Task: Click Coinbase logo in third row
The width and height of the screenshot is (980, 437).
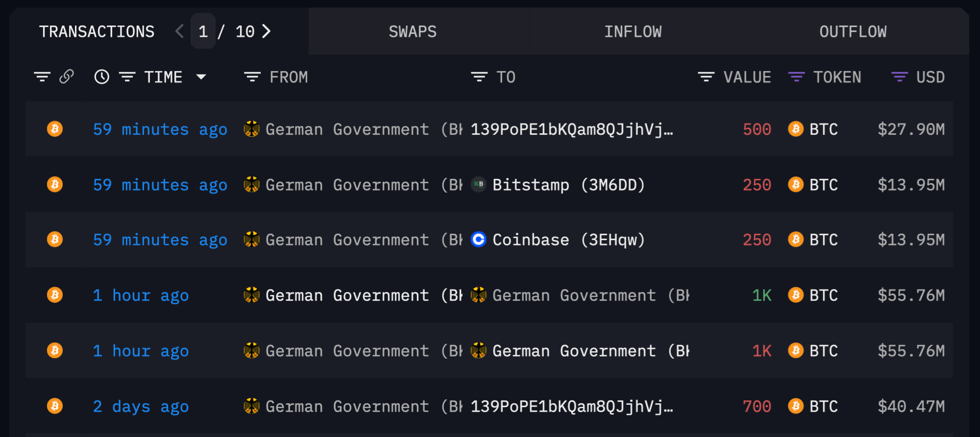Action: pos(478,240)
